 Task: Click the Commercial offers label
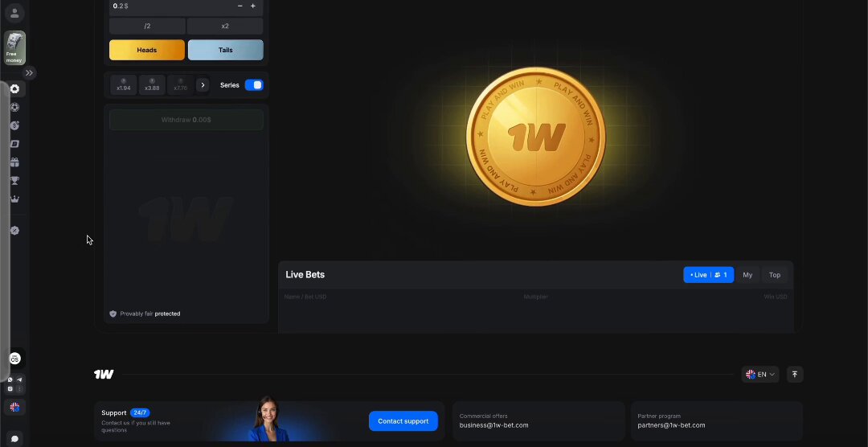tap(483, 416)
